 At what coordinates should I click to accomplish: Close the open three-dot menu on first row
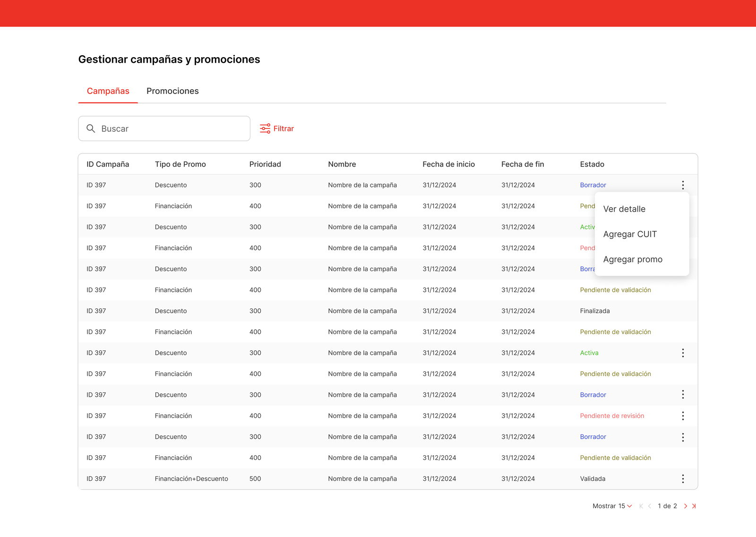tap(683, 185)
